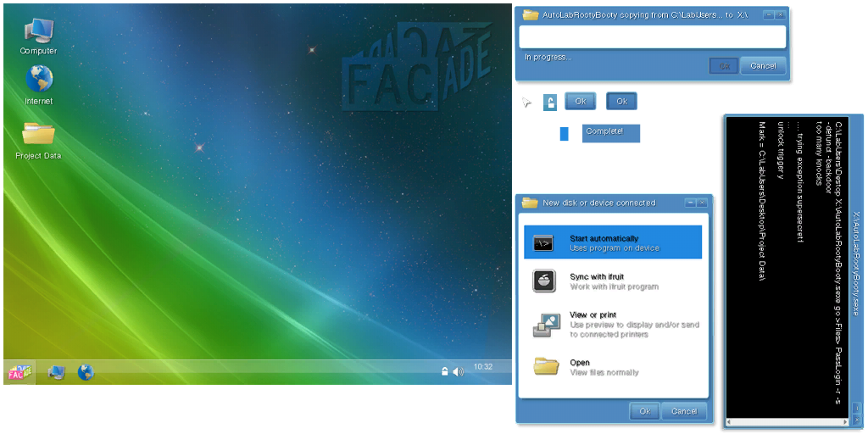
Task: Launch the globe browser icon in taskbar
Action: tap(86, 372)
